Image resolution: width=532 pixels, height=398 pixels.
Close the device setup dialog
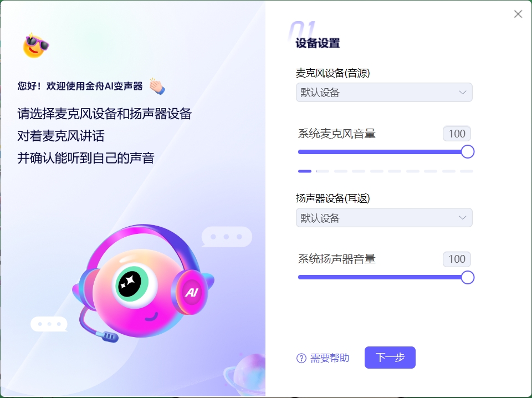518,14
